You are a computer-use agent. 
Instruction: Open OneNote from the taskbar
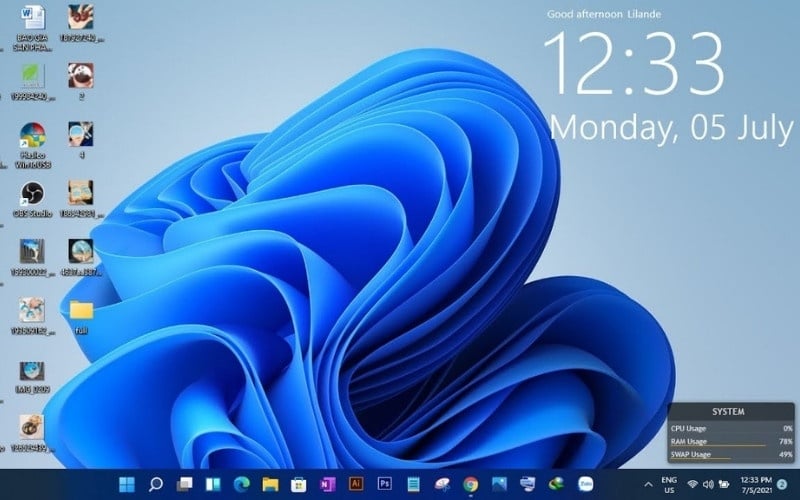327,484
